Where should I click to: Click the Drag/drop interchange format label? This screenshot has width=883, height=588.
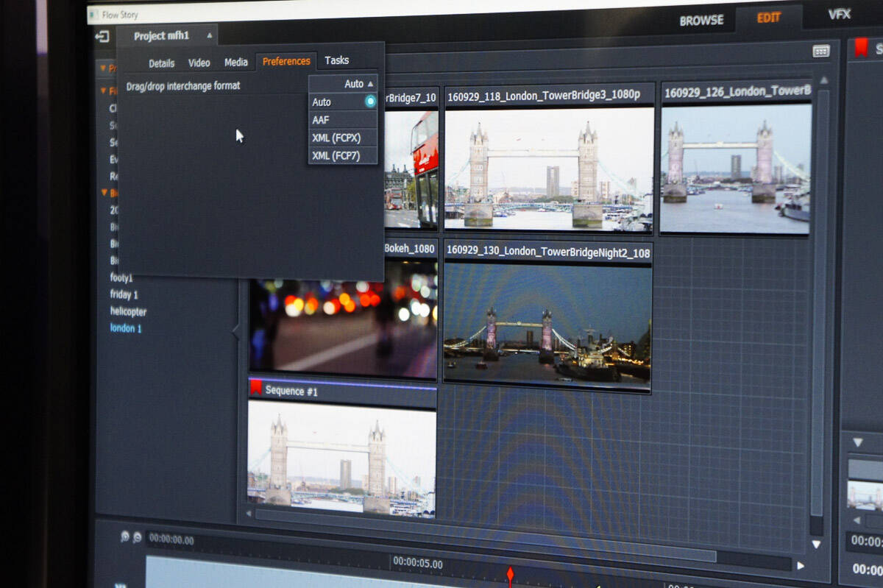pyautogui.click(x=183, y=86)
